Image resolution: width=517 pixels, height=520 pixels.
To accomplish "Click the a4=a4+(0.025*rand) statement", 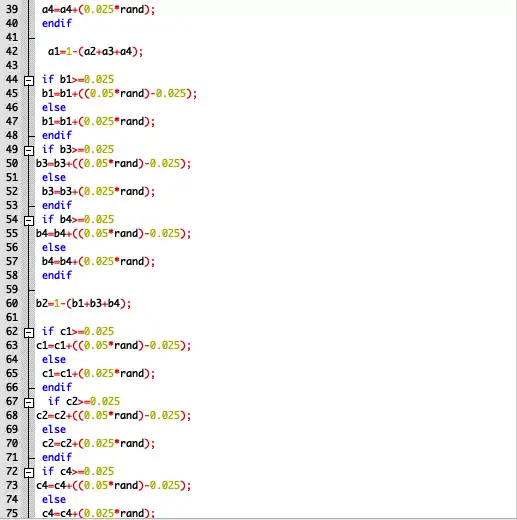I will tap(98, 9).
